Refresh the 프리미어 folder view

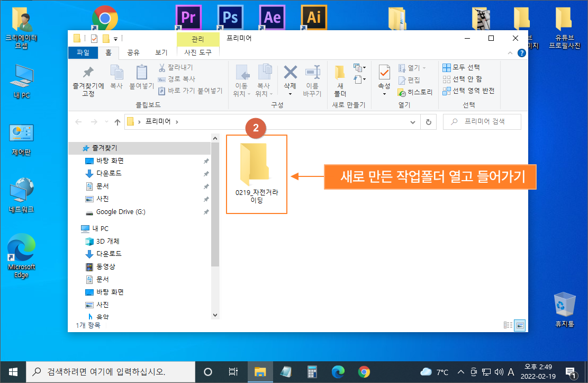428,122
